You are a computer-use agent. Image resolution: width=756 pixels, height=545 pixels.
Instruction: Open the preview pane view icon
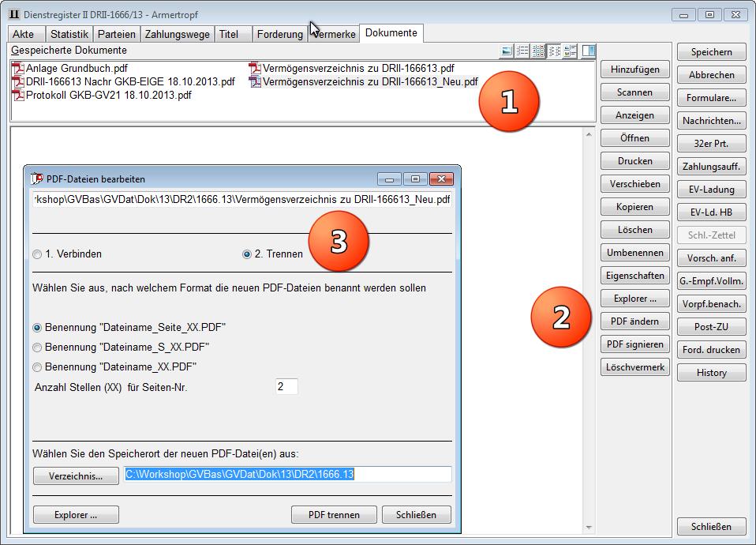(588, 51)
